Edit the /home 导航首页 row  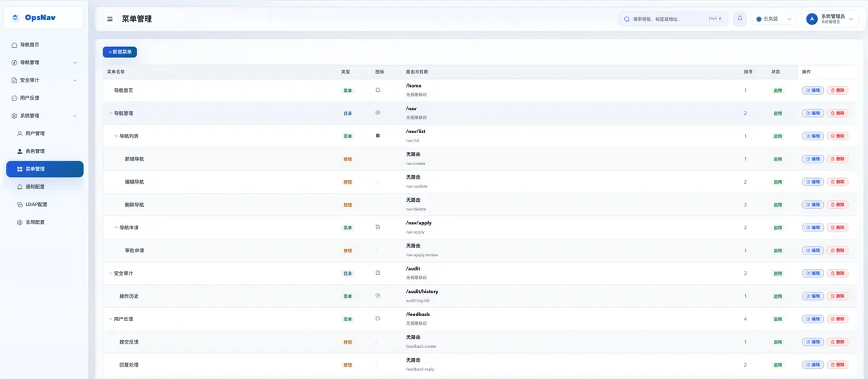tap(812, 90)
